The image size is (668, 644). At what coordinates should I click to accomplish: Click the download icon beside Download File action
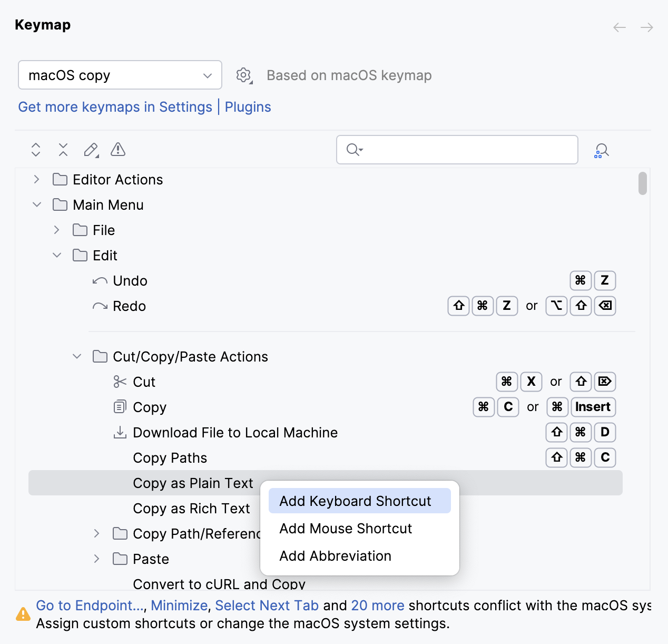coord(120,432)
